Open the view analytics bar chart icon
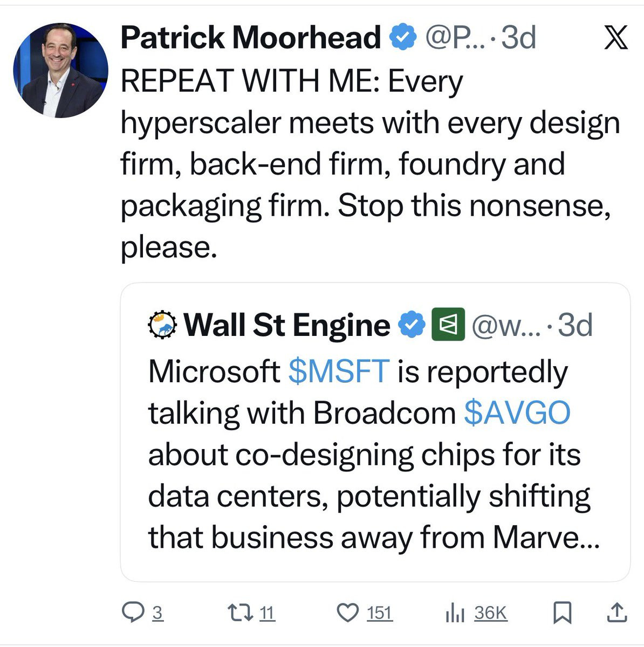This screenshot has height=647, width=644. (x=455, y=613)
